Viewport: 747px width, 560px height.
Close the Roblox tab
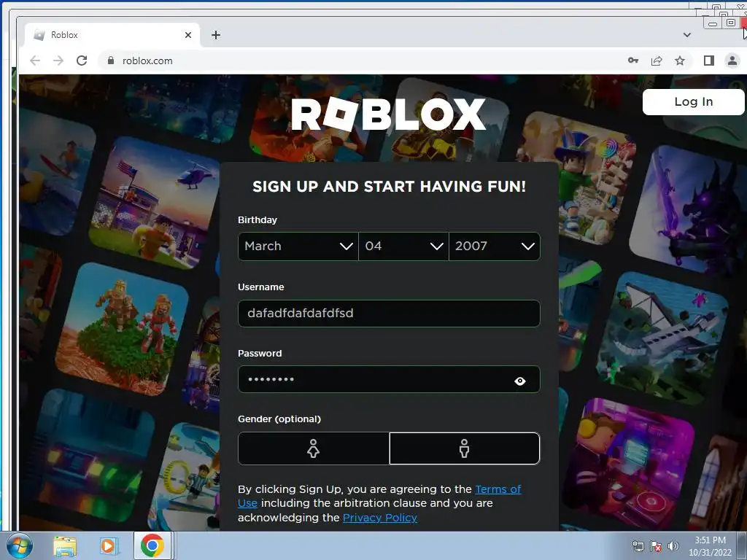pos(188,35)
